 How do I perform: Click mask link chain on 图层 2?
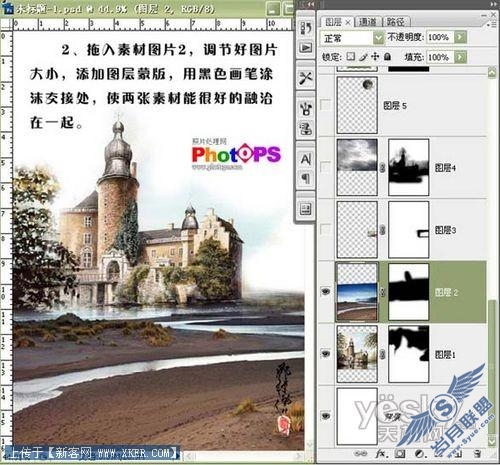(383, 292)
